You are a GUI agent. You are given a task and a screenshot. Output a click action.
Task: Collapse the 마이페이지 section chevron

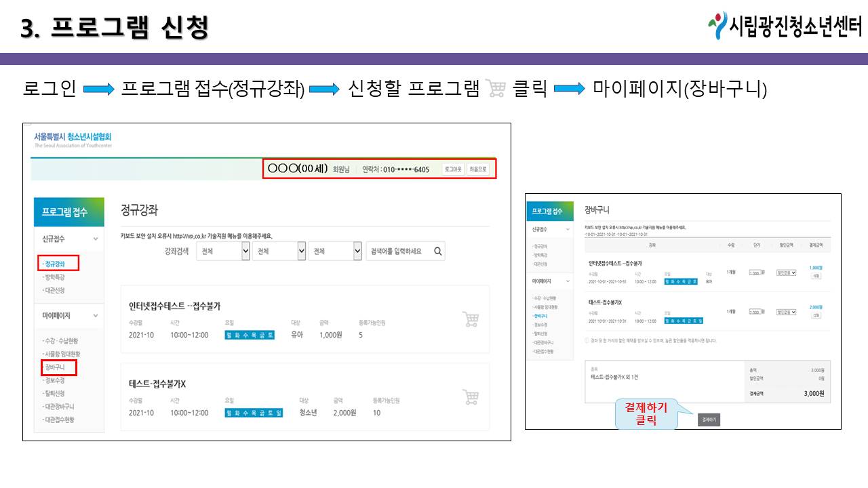click(x=96, y=316)
